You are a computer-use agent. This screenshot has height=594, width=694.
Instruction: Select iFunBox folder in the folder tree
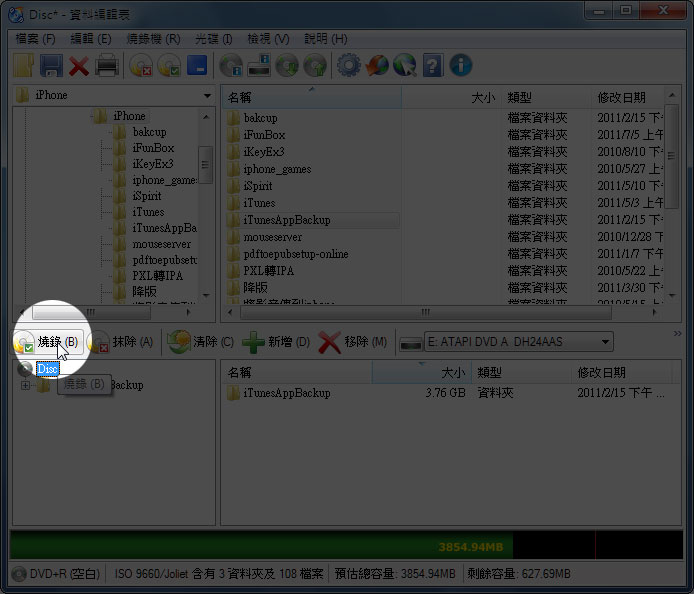153,148
